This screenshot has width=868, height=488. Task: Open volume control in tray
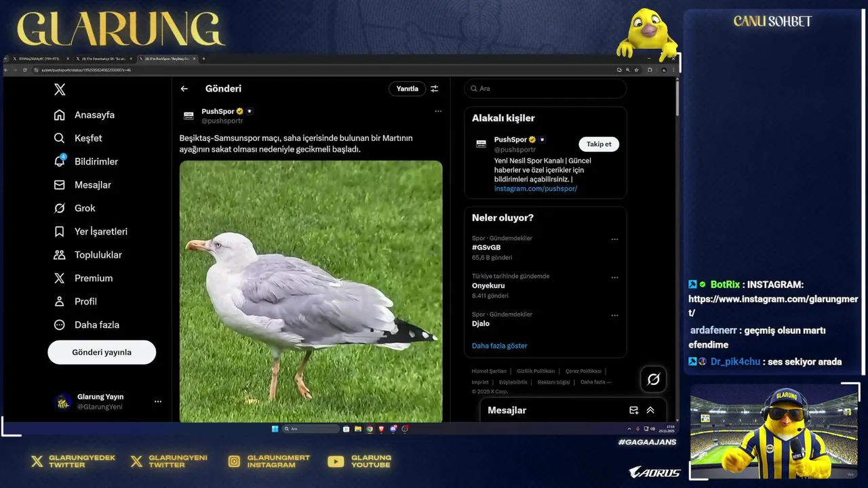[x=652, y=429]
